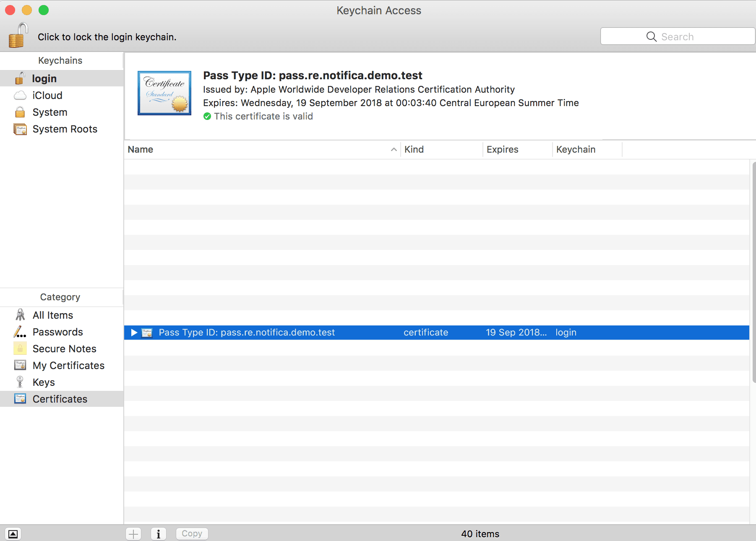Click the Copy button in the bottom bar
This screenshot has width=756, height=541.
point(192,533)
